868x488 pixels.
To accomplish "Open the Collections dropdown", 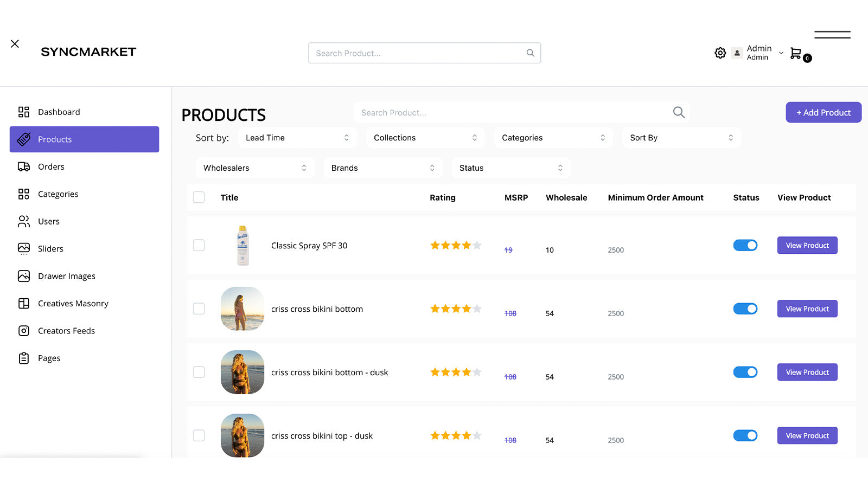I will tap(425, 138).
